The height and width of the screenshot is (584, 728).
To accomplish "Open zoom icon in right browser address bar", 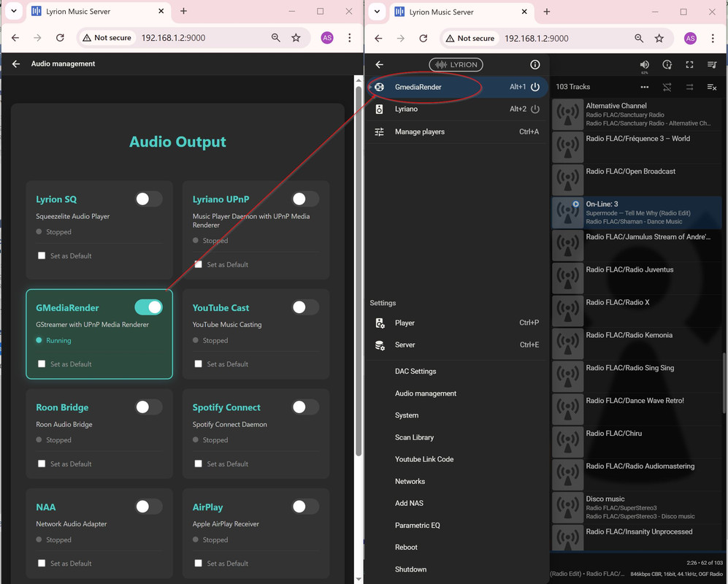I will click(639, 39).
